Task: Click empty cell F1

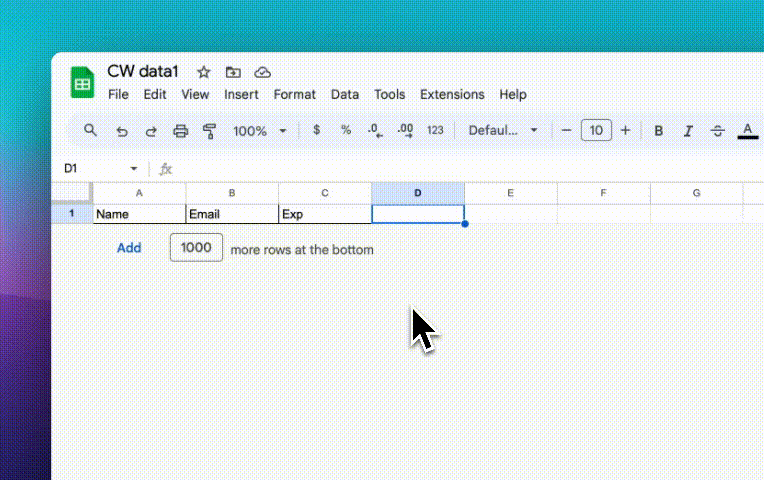Action: point(604,214)
